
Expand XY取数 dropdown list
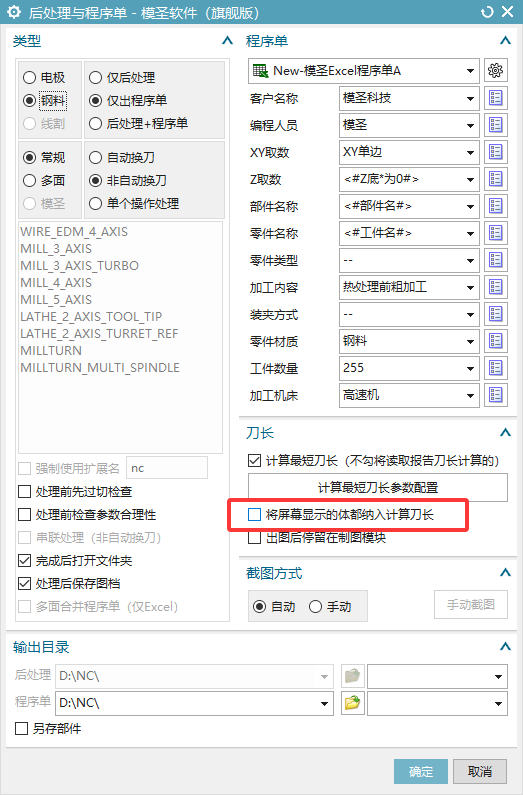pos(470,152)
